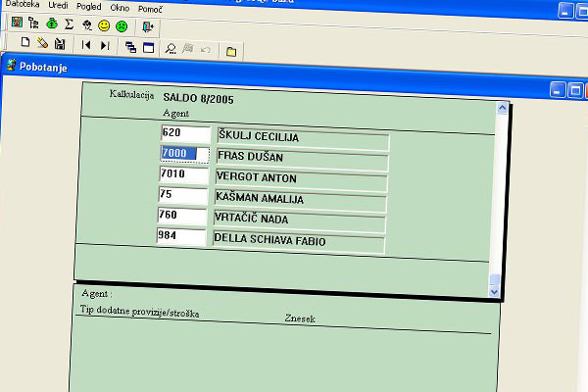Click the yellow smiley face icon
The height and width of the screenshot is (392, 588).
[104, 25]
